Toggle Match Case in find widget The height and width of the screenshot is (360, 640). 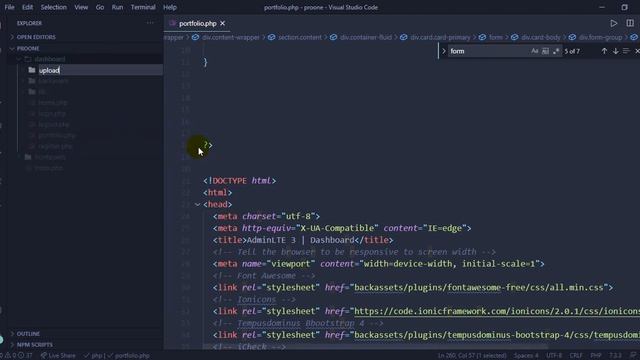535,51
